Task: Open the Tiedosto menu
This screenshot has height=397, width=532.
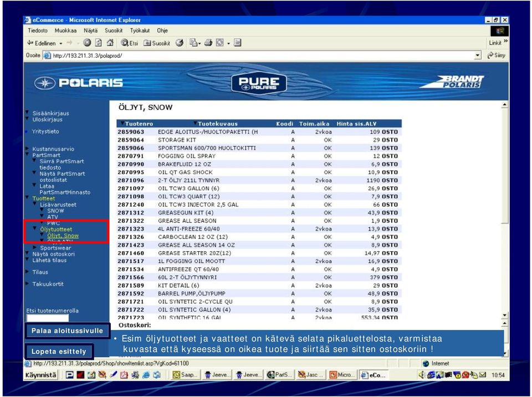Action: [38, 30]
